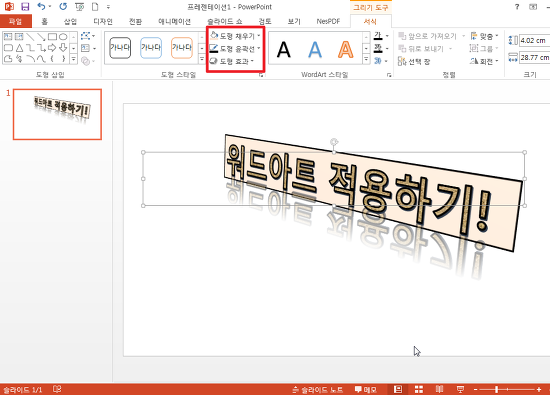Screen dimensions: 550x395
Task: Open PowerPoint Help question mark
Action: coord(517,7)
